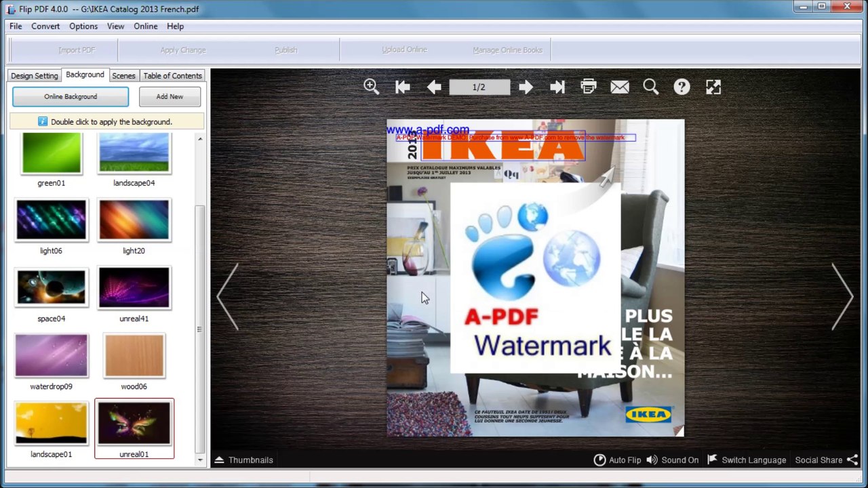Click Online Background button
Image resolution: width=868 pixels, height=488 pixels.
[71, 96]
